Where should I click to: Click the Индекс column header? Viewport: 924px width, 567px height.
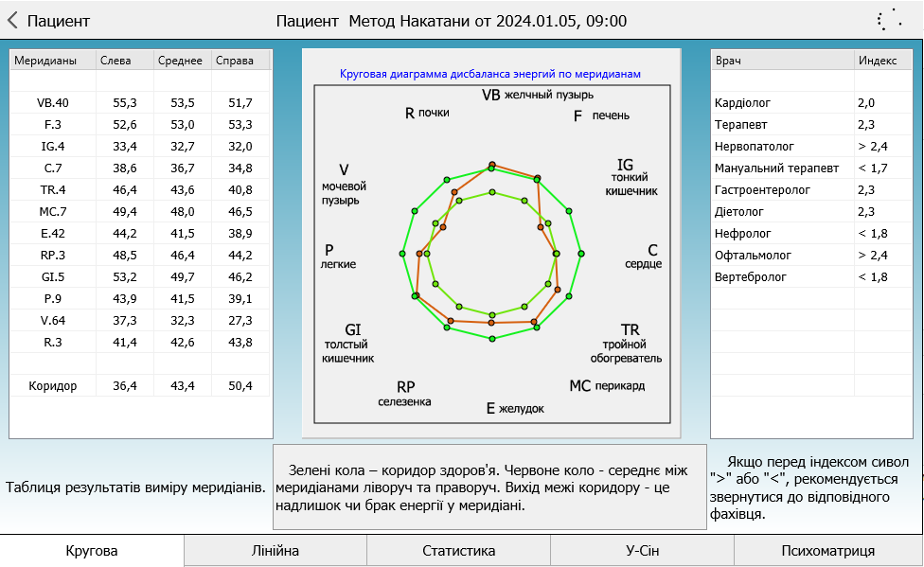[x=878, y=61]
